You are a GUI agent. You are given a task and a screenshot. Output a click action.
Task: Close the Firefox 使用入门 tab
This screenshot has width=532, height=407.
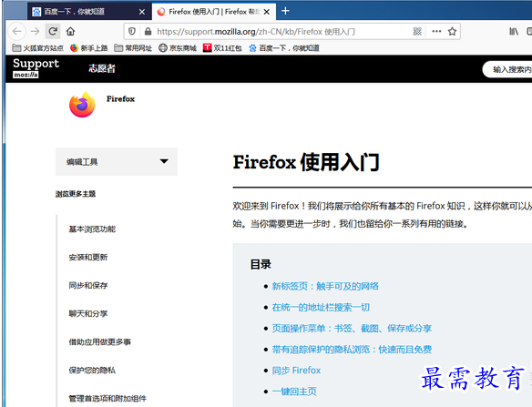267,12
